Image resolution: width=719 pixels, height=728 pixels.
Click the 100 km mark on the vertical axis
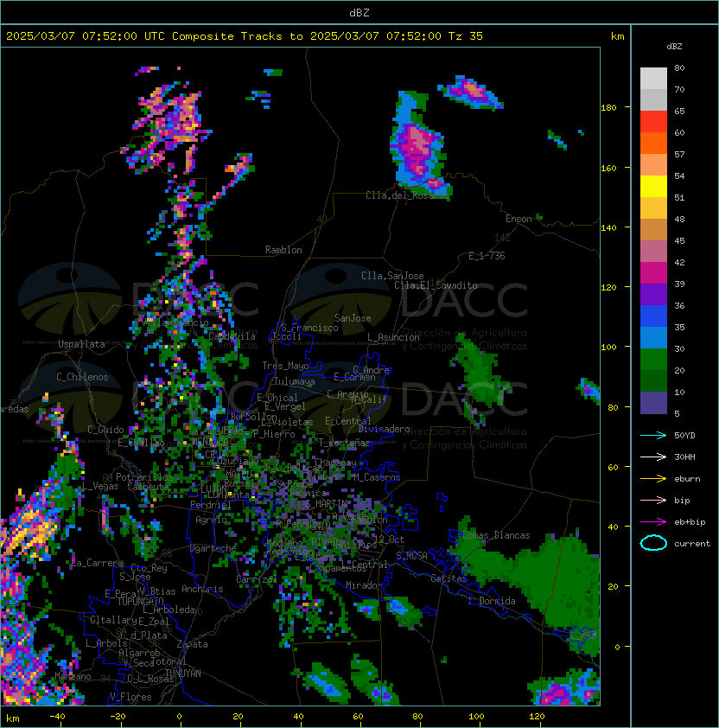(x=608, y=348)
